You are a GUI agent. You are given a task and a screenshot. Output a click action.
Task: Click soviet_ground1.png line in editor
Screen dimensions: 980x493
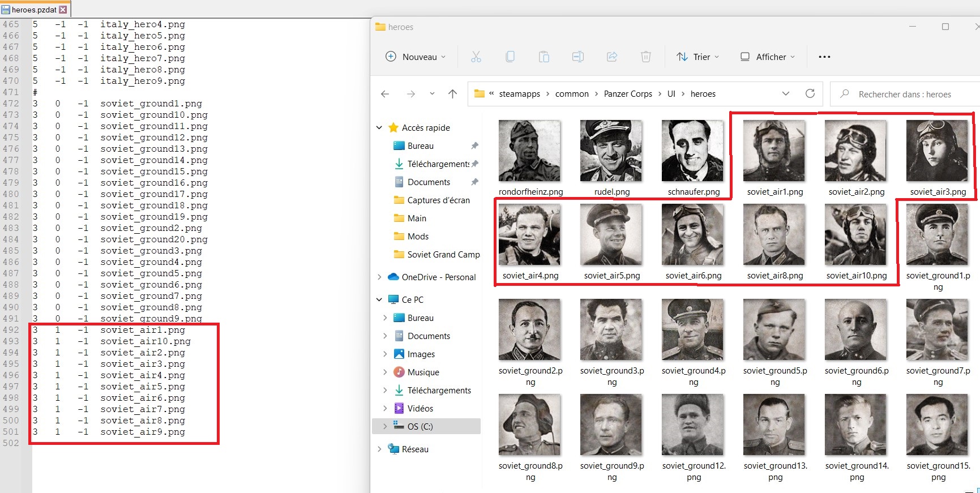151,104
